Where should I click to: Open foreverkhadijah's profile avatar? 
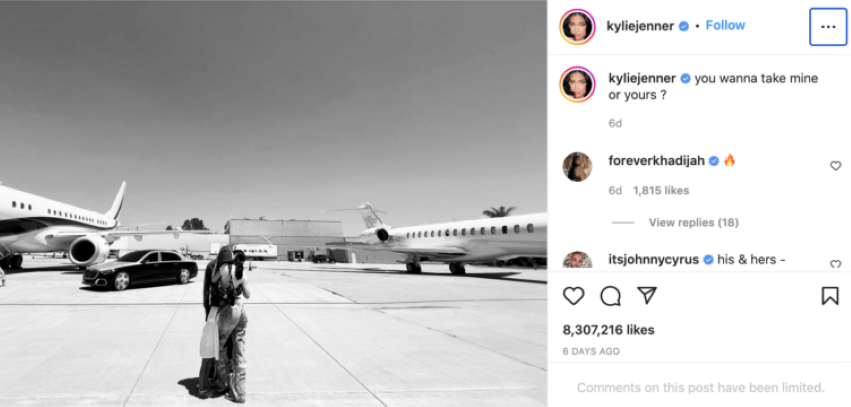[x=577, y=167]
